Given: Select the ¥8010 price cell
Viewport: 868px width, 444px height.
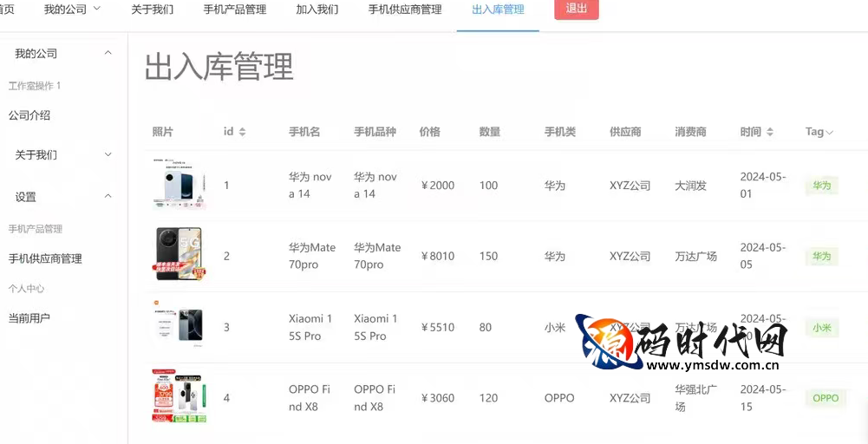Looking at the screenshot, I should (x=437, y=257).
